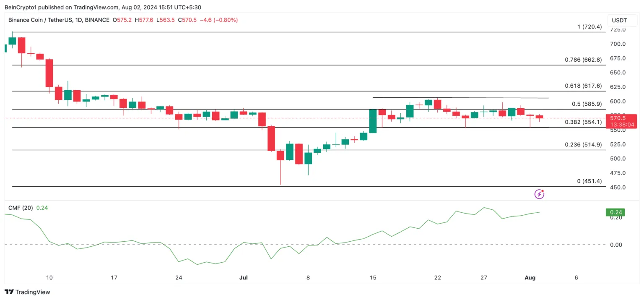Image resolution: width=644 pixels, height=300 pixels.
Task: Click the Binance Coin / TetherUS symbol title
Action: [x=59, y=20]
